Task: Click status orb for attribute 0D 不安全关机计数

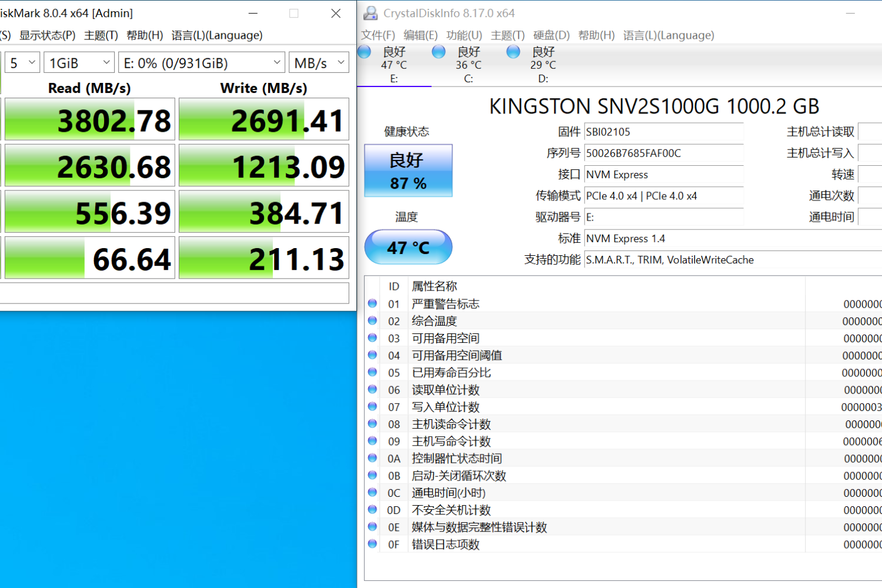Action: pyautogui.click(x=372, y=509)
